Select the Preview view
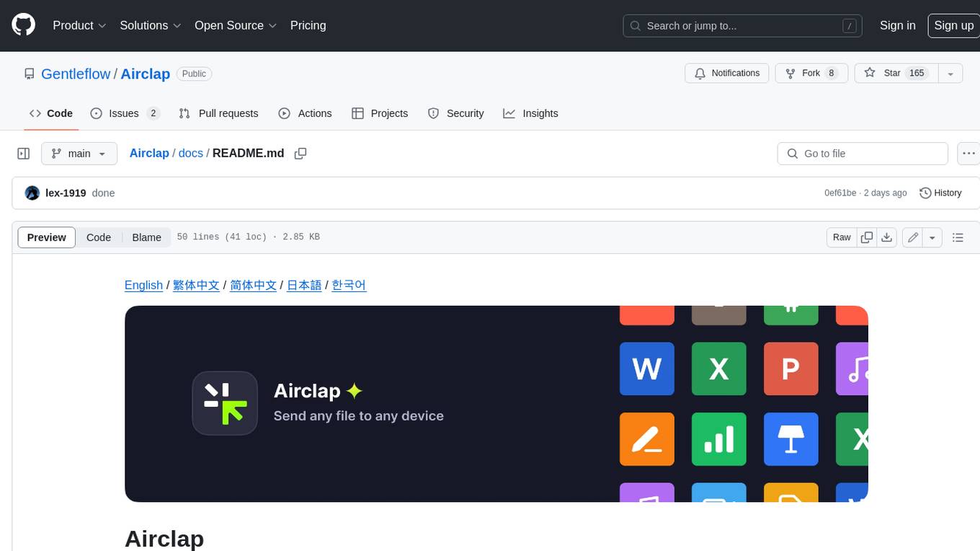 tap(47, 237)
